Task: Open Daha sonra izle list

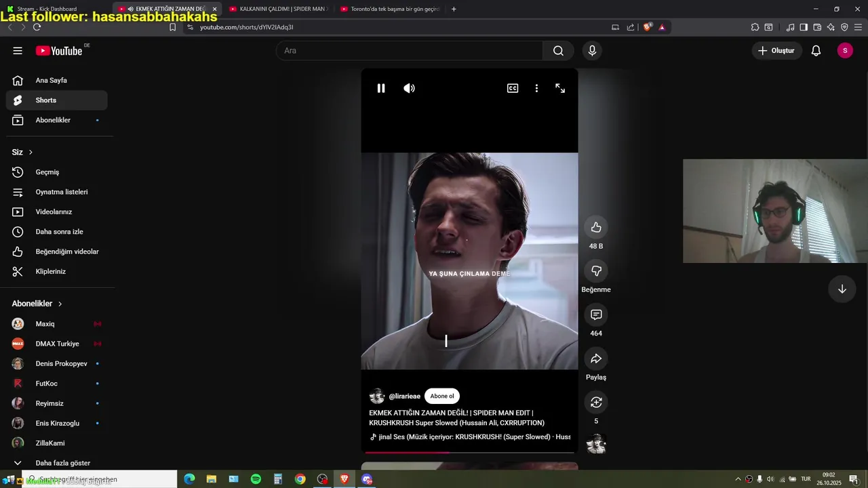Action: tap(57, 232)
